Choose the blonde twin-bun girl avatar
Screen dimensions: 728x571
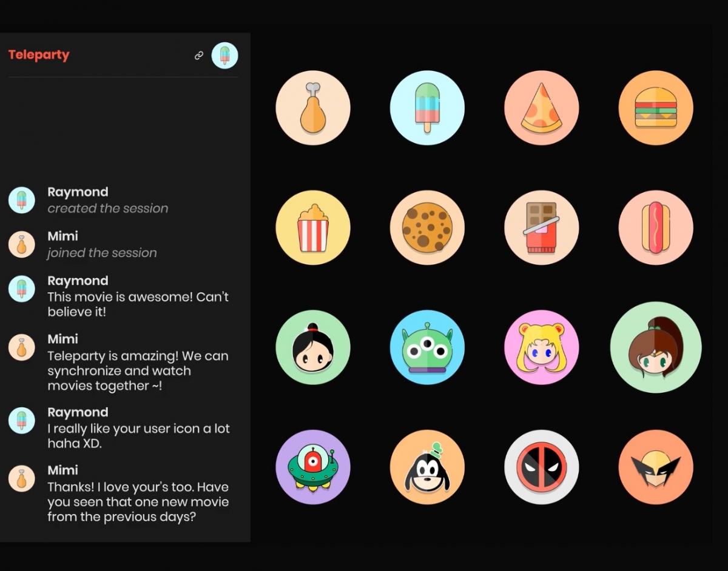pos(542,347)
